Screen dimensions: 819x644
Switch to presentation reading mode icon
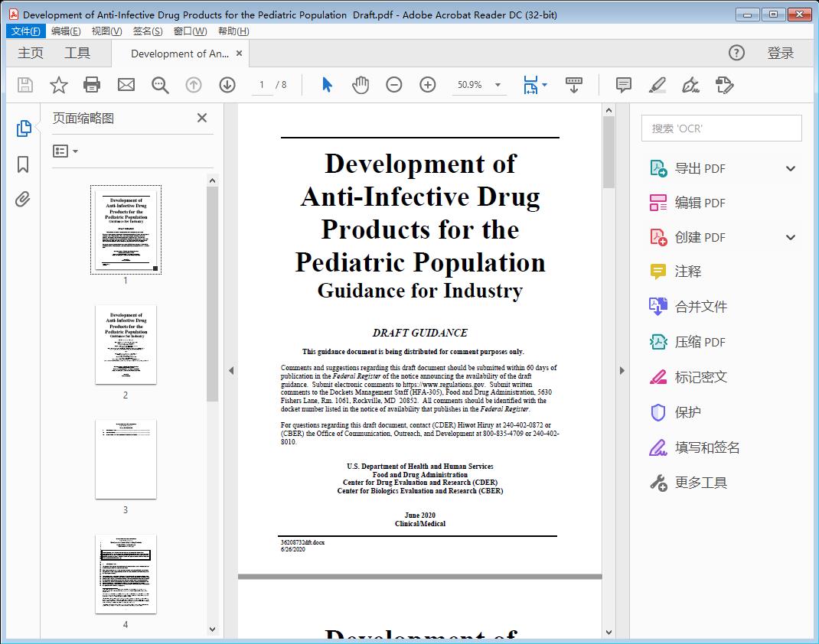(x=574, y=84)
